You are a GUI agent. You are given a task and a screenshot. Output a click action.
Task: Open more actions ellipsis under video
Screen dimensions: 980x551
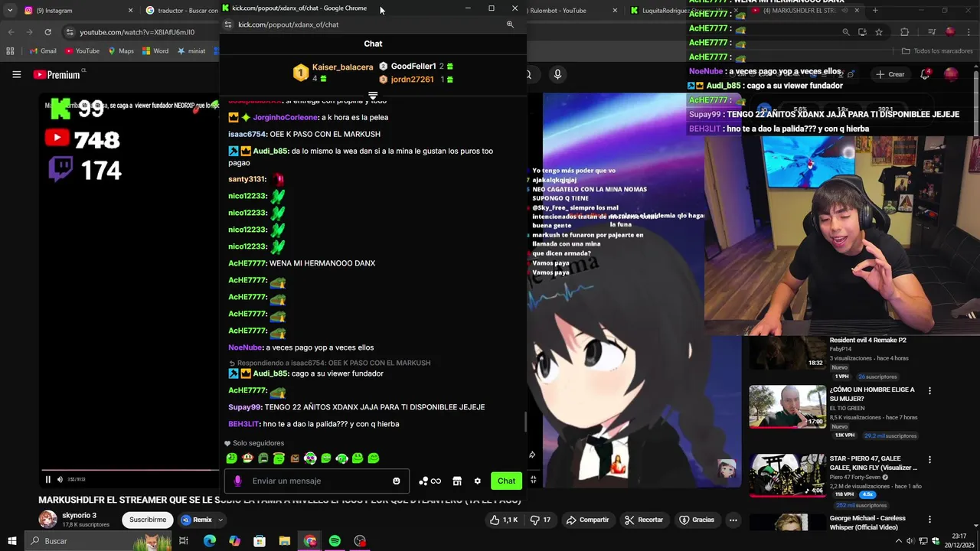tap(733, 520)
